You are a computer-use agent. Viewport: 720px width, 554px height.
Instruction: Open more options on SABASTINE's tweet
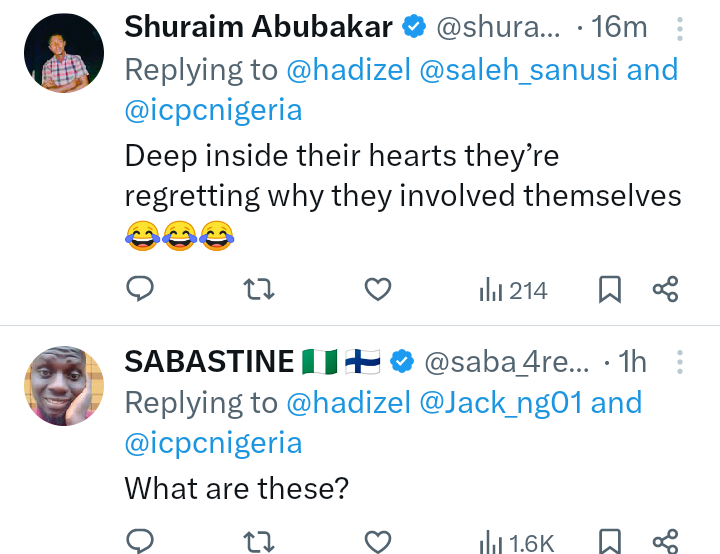click(680, 362)
